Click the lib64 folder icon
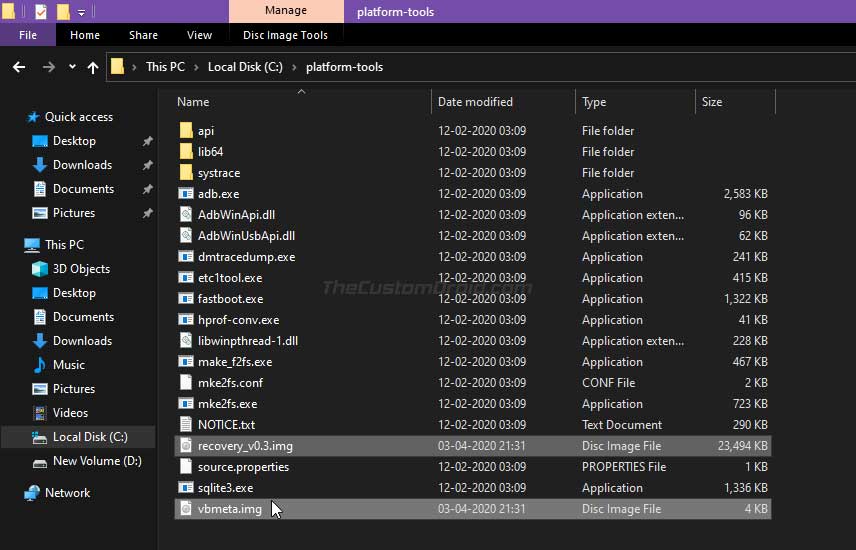This screenshot has width=856, height=550. pos(186,151)
